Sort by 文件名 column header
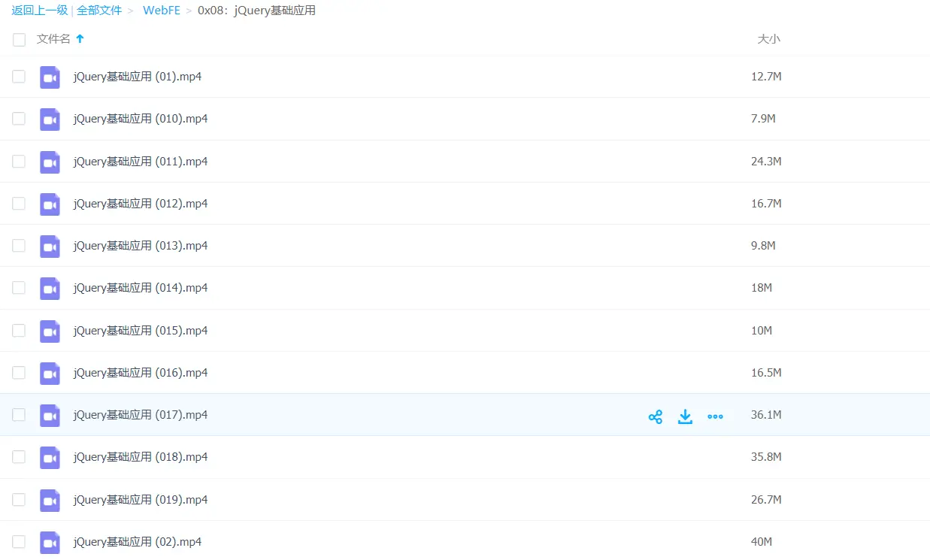This screenshot has width=930, height=560. click(x=53, y=39)
